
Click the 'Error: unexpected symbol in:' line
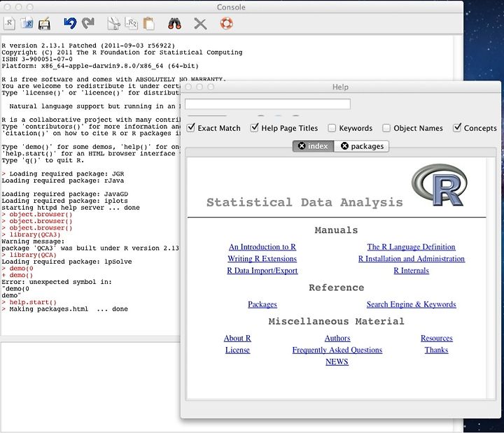point(57,282)
